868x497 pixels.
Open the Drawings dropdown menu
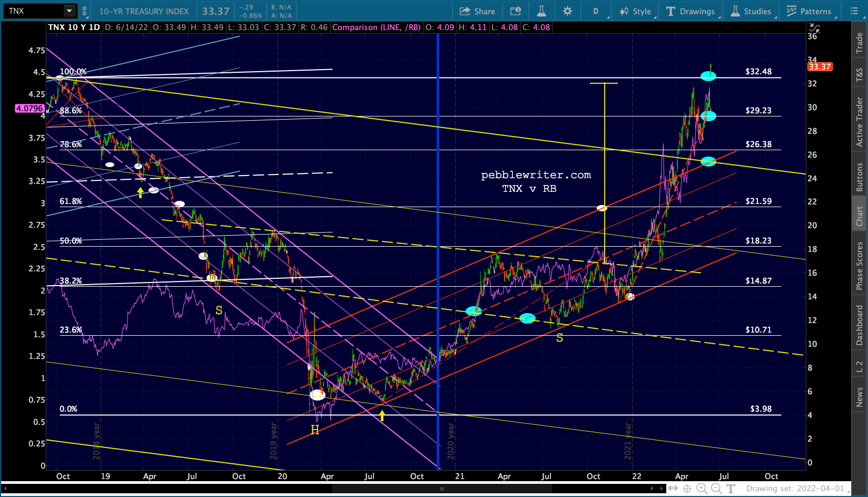(x=691, y=11)
